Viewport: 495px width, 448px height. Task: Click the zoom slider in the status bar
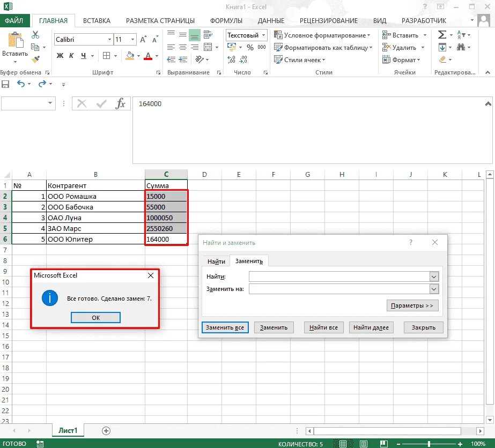coord(429,444)
